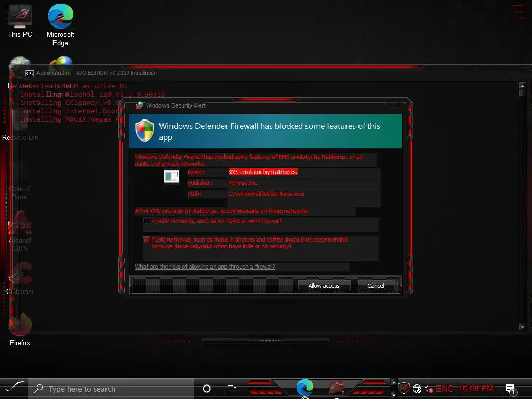The height and width of the screenshot is (399, 532).
Task: Click the KMS emulator app icon in dialog
Action: pyautogui.click(x=171, y=177)
